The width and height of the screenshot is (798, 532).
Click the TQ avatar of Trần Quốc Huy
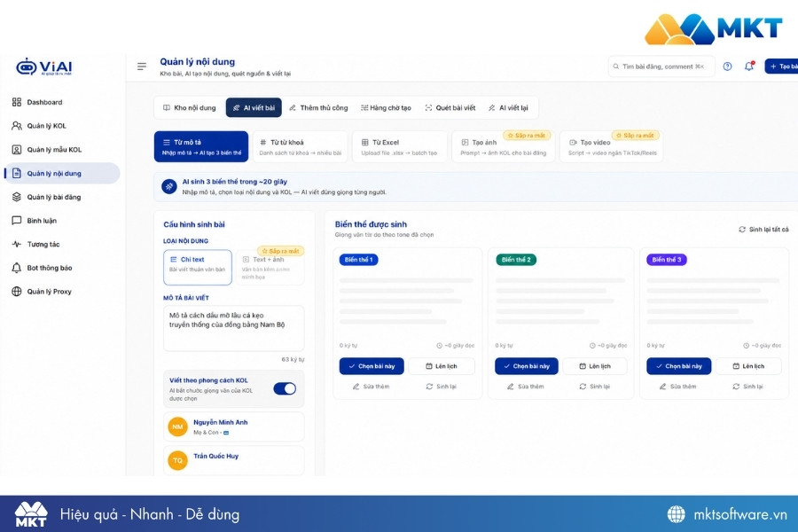[x=177, y=460]
